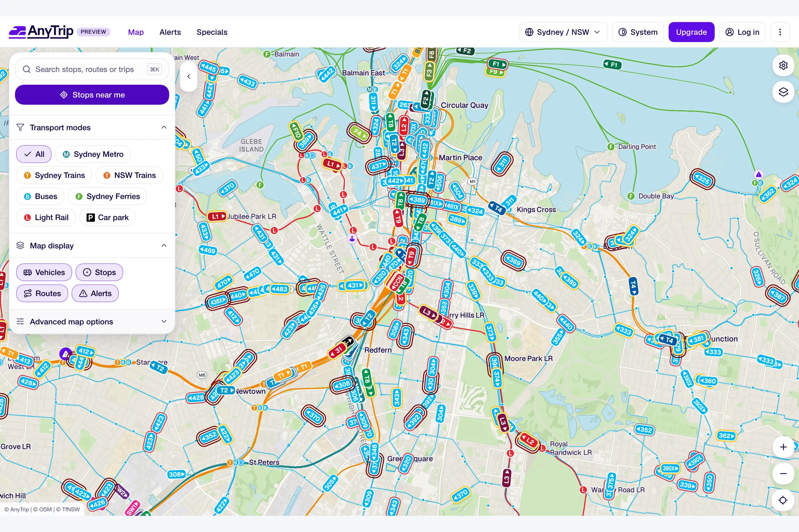Zoom in with the plus button
799x532 pixels.
pyautogui.click(x=783, y=447)
